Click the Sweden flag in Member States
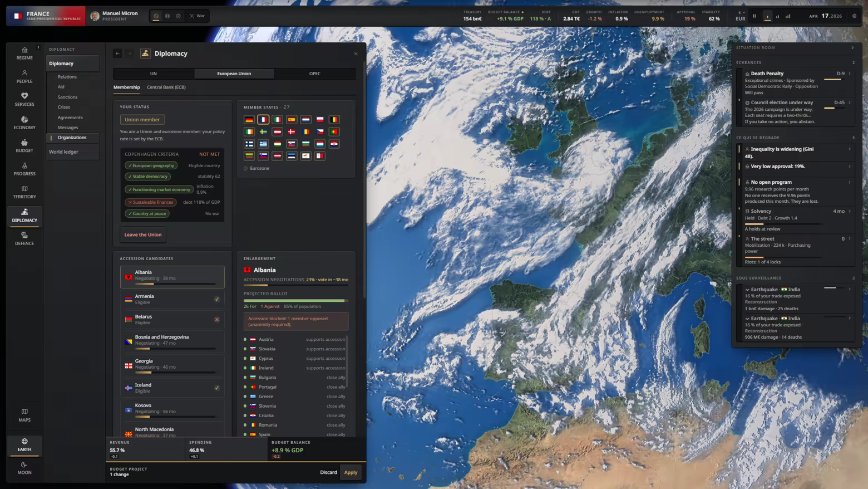The height and width of the screenshot is (489, 868). tap(263, 132)
